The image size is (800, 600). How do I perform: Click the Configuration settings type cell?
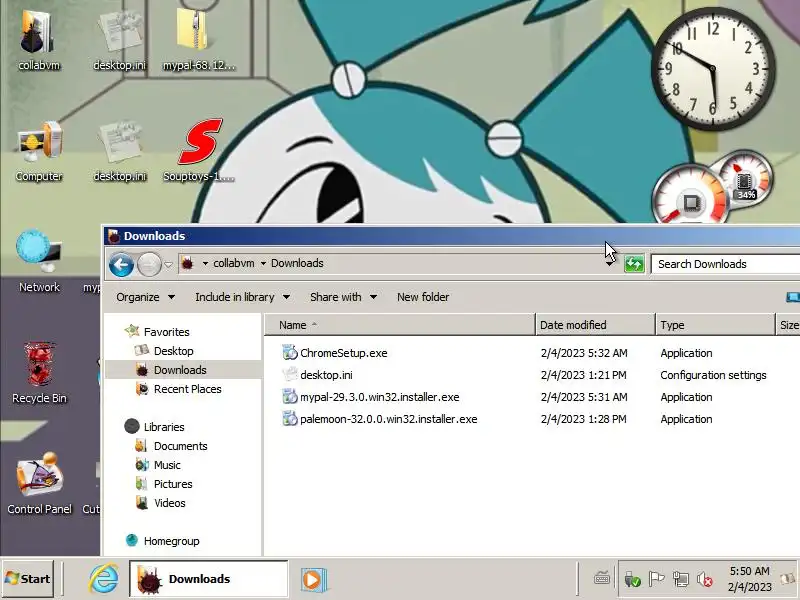click(713, 375)
